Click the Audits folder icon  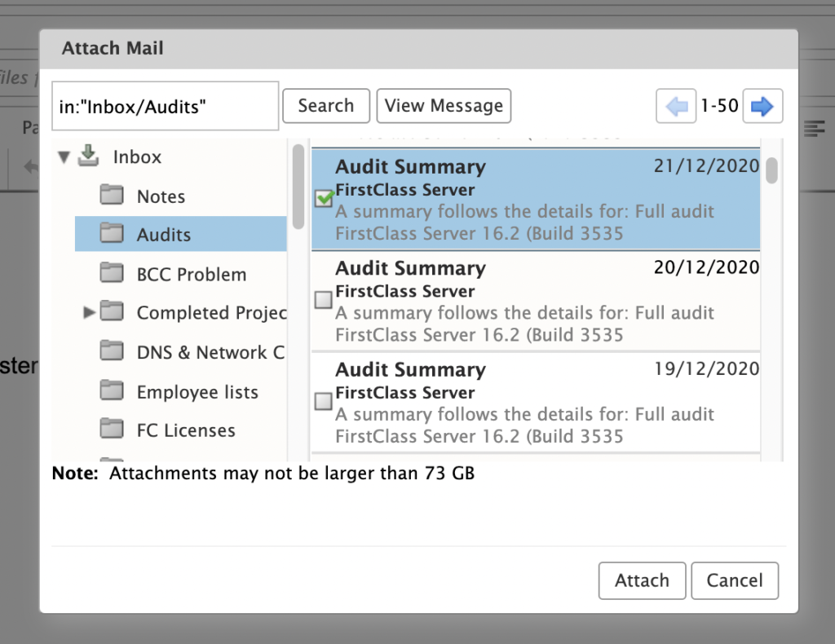(112, 233)
